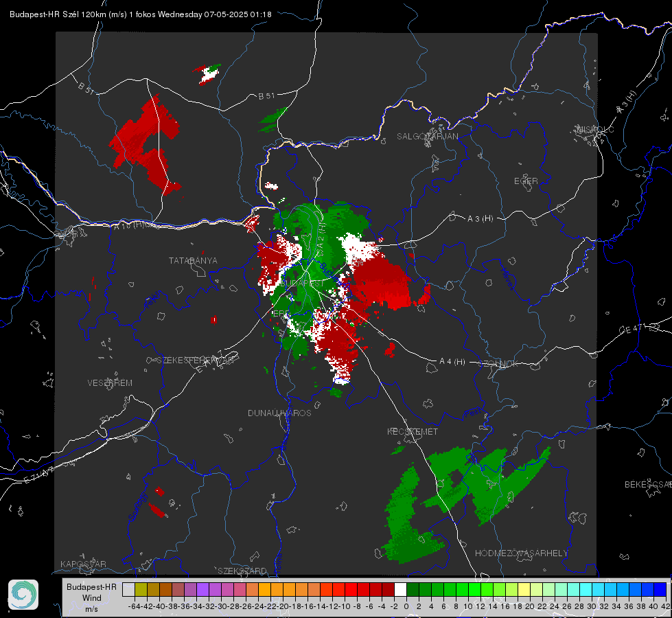The height and width of the screenshot is (618, 672).
Task: Click the SALGÓTARJÁN city label
Action: click(427, 137)
